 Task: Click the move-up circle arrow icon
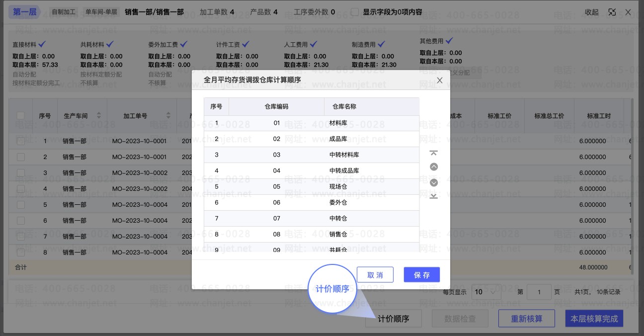pyautogui.click(x=434, y=167)
